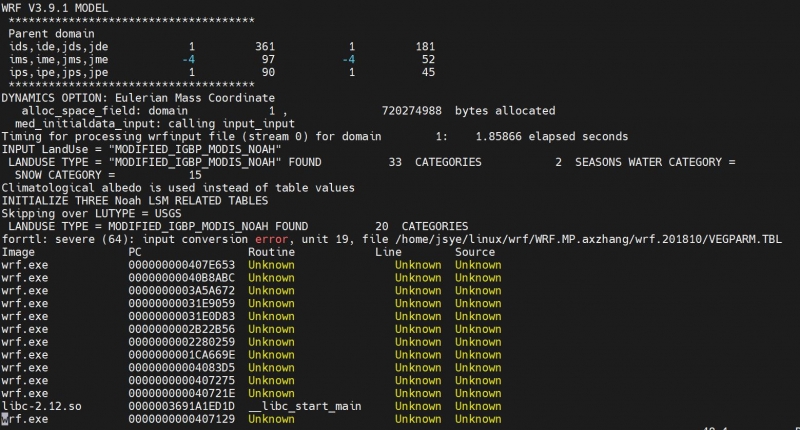Click the Source column header

[474, 253]
